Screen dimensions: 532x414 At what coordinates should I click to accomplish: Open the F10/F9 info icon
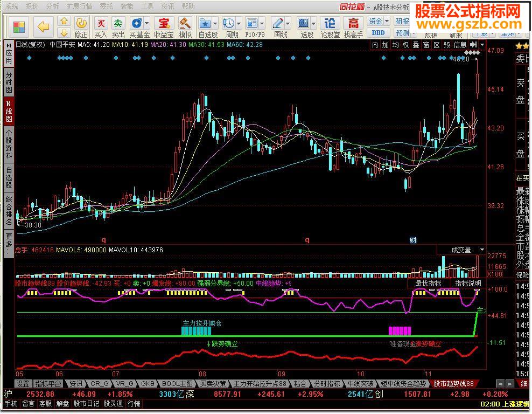pyautogui.click(x=252, y=23)
